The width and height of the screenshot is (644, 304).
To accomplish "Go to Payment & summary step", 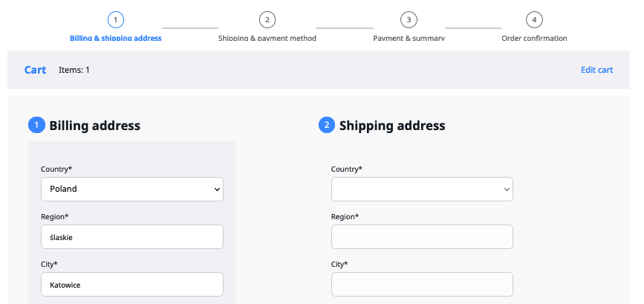I will 409,38.
